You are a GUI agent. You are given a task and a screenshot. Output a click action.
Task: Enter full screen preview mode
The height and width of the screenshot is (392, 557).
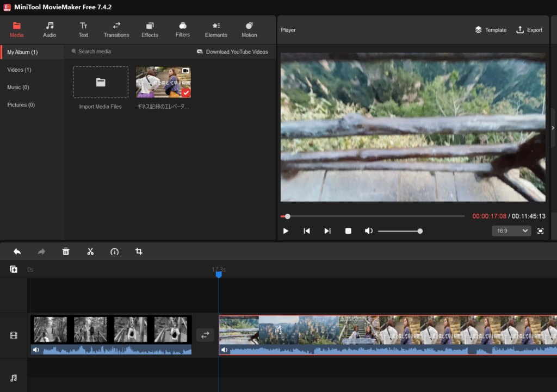[540, 231]
